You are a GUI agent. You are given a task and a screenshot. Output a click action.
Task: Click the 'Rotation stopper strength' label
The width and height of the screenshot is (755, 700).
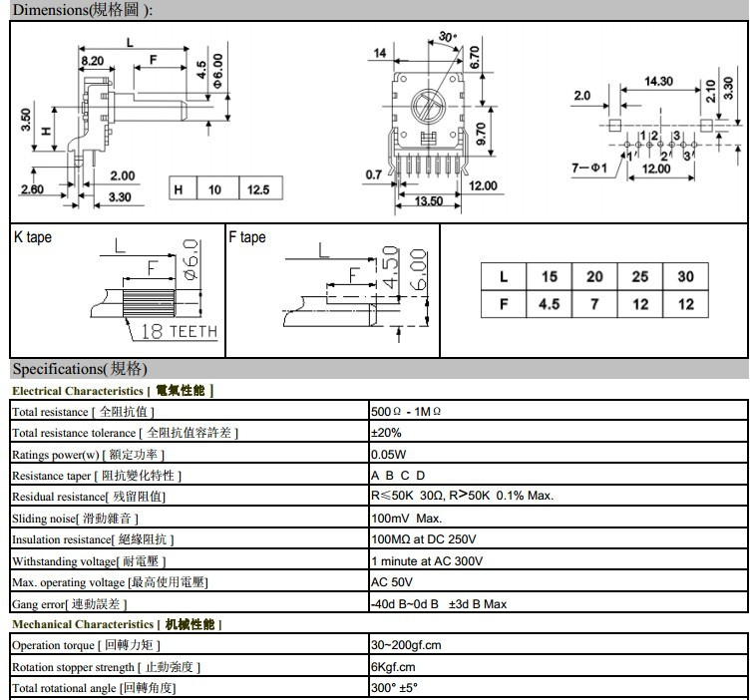(x=106, y=667)
